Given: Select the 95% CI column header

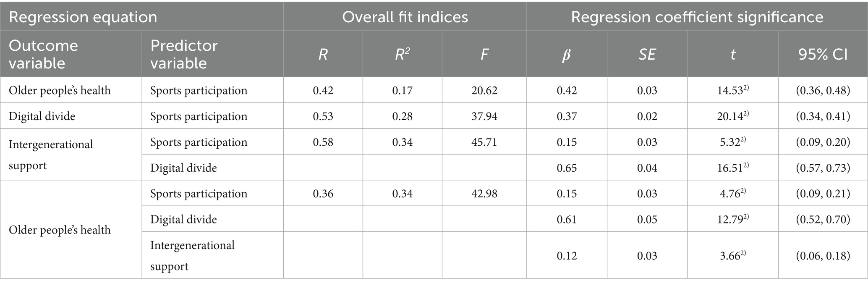Looking at the screenshot, I should (823, 55).
